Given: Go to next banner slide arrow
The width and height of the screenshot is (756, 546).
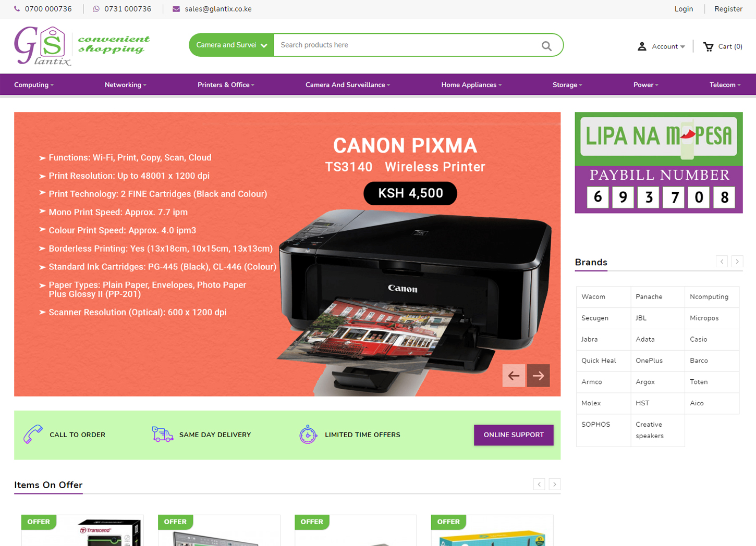Looking at the screenshot, I should click(538, 375).
